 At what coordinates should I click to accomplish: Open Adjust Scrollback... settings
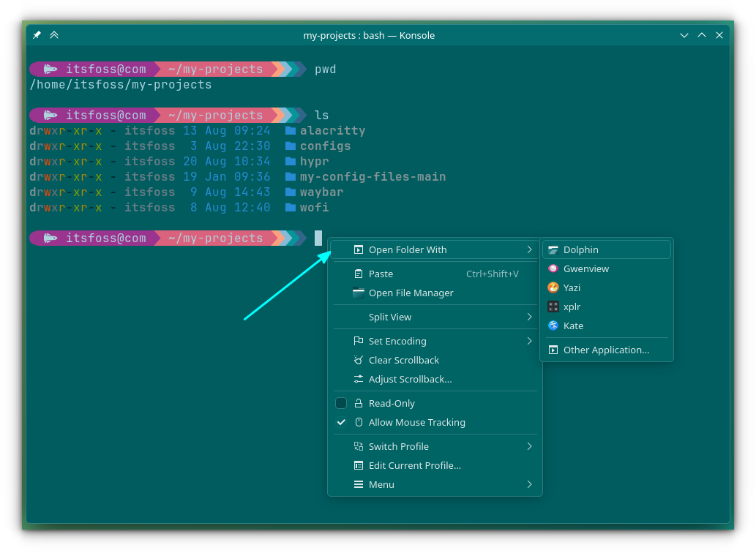pos(410,380)
